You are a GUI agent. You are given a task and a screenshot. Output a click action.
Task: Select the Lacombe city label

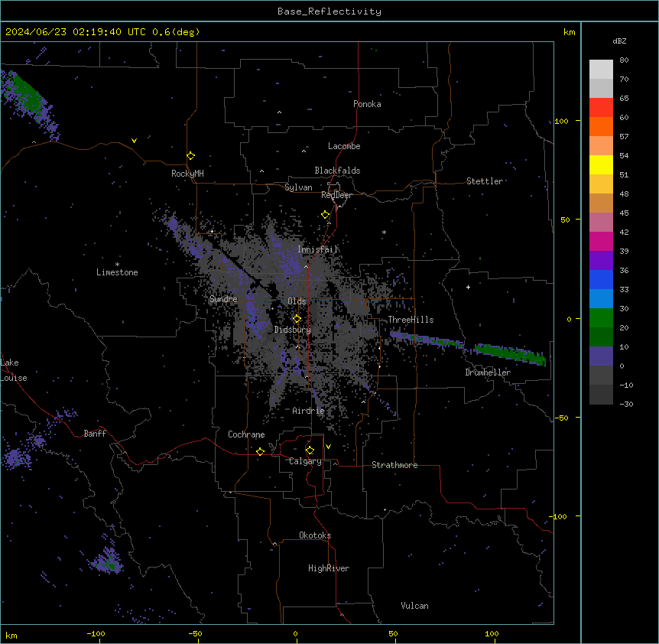(x=344, y=146)
